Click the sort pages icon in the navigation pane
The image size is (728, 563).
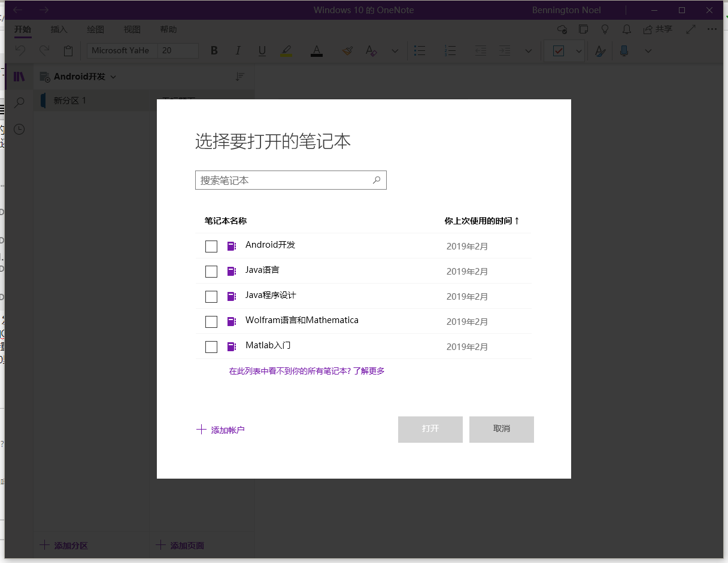240,77
